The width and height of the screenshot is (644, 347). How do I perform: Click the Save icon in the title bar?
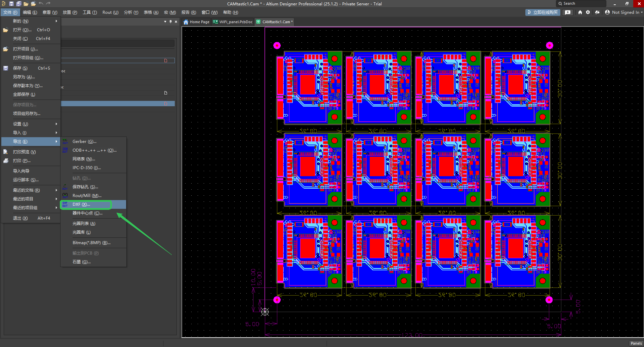pos(11,4)
